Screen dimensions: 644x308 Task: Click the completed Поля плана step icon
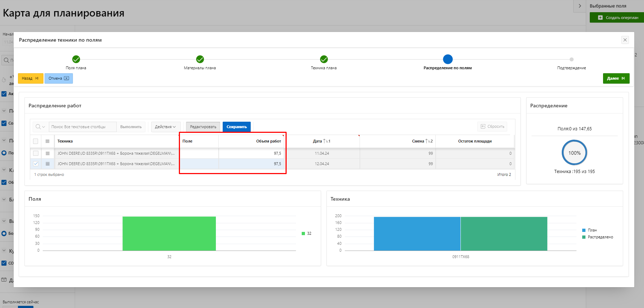pyautogui.click(x=76, y=59)
